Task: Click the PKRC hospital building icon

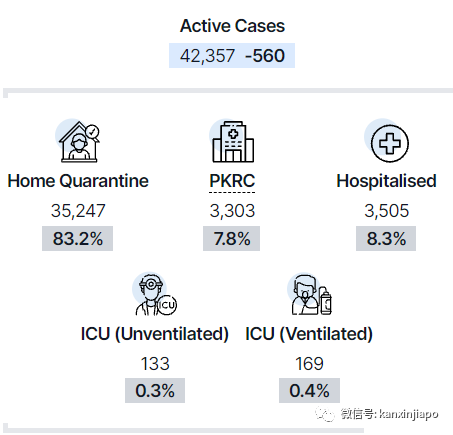Action: point(232,141)
